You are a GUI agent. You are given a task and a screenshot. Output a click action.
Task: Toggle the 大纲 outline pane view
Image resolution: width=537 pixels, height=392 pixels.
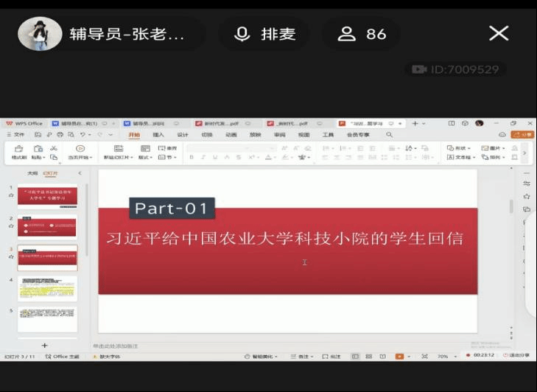tap(32, 173)
